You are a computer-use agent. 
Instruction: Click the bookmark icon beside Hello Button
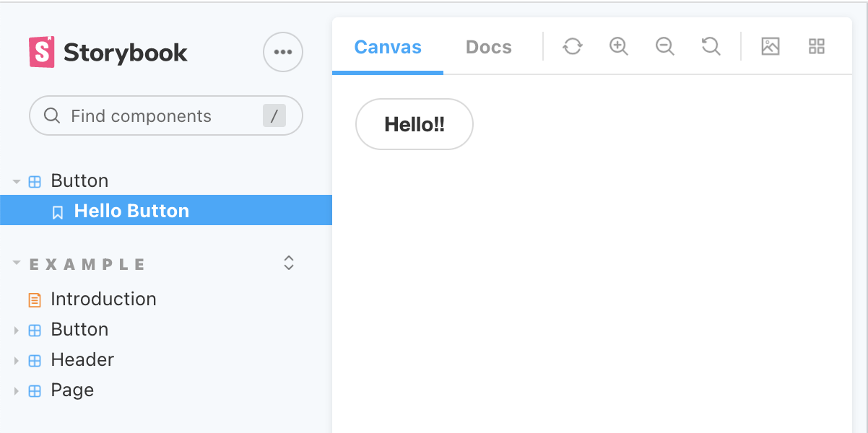pos(58,212)
